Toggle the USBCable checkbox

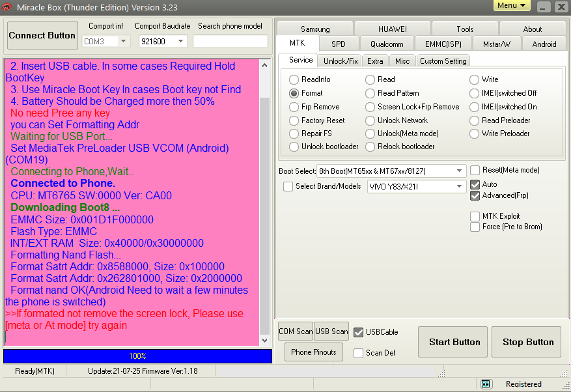click(x=358, y=332)
